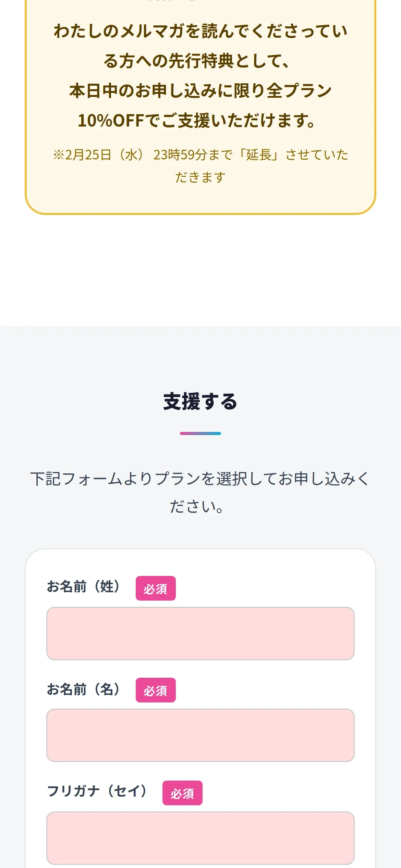Click the gradient bar under 支援する

point(200,433)
